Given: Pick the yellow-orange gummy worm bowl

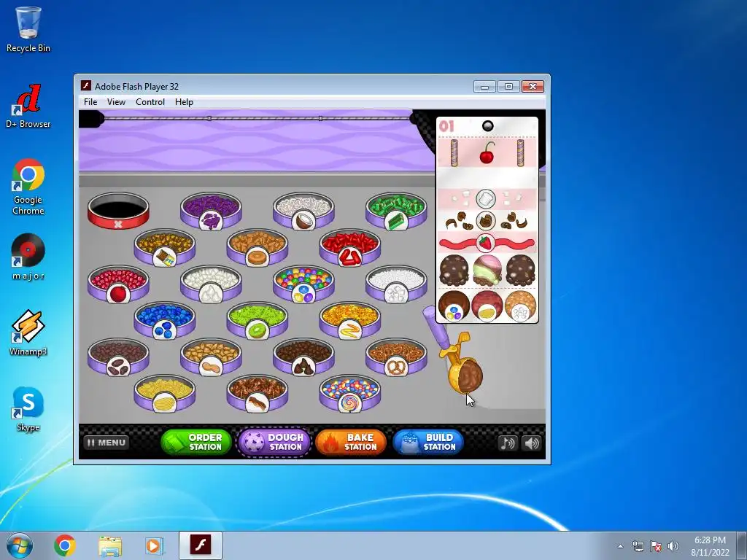Looking at the screenshot, I should (349, 320).
